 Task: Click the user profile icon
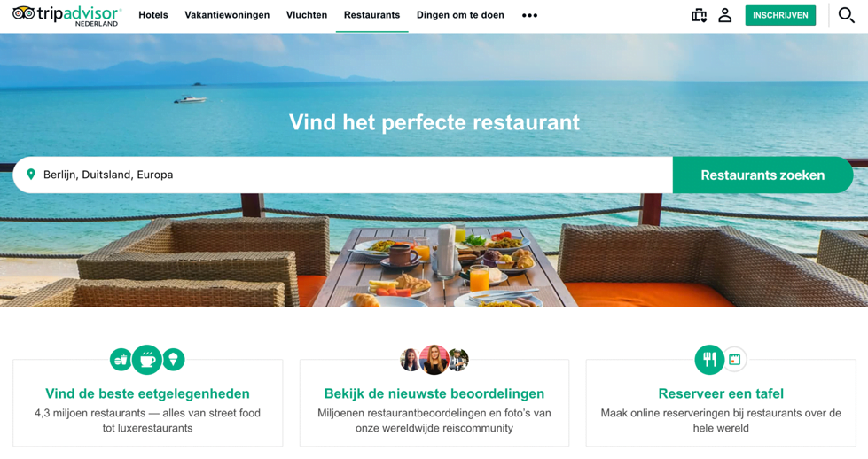pyautogui.click(x=724, y=15)
